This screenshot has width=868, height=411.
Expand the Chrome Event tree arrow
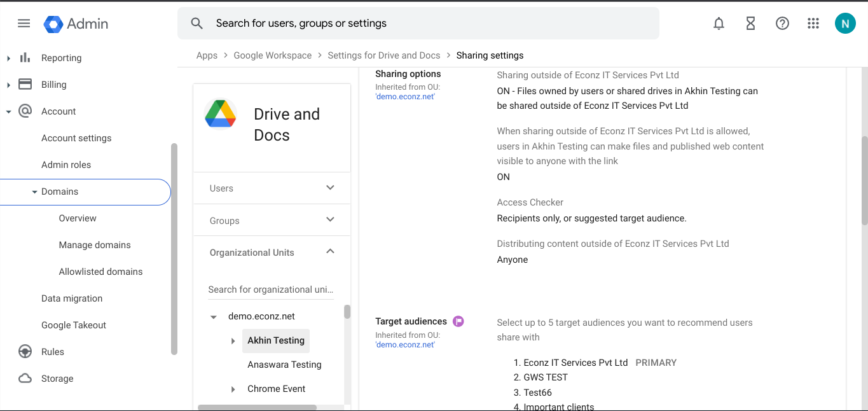[x=233, y=389]
